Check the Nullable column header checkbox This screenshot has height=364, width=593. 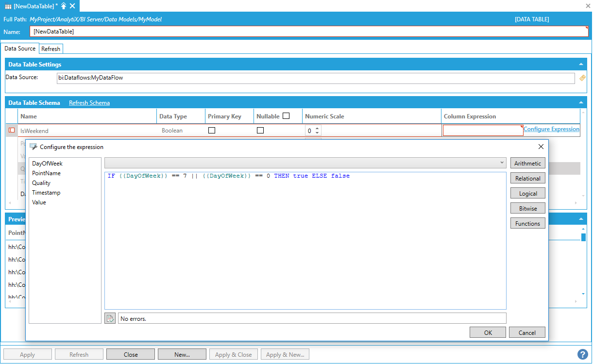coord(286,116)
